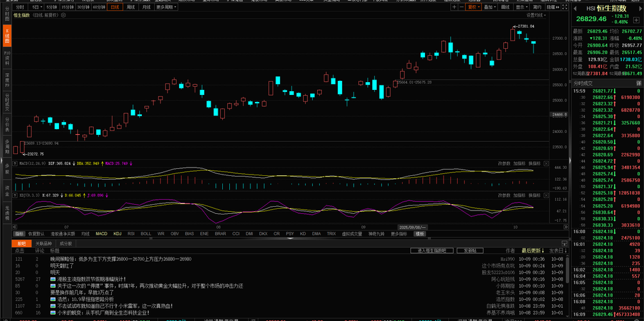Switch to 30分钟 period
Viewport: 644px width, 321px height.
[83, 7]
